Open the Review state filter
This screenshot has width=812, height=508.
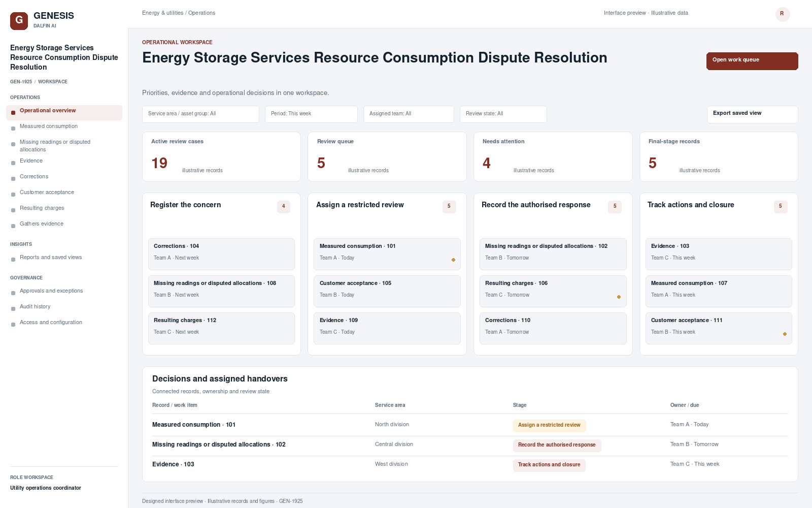tap(503, 114)
